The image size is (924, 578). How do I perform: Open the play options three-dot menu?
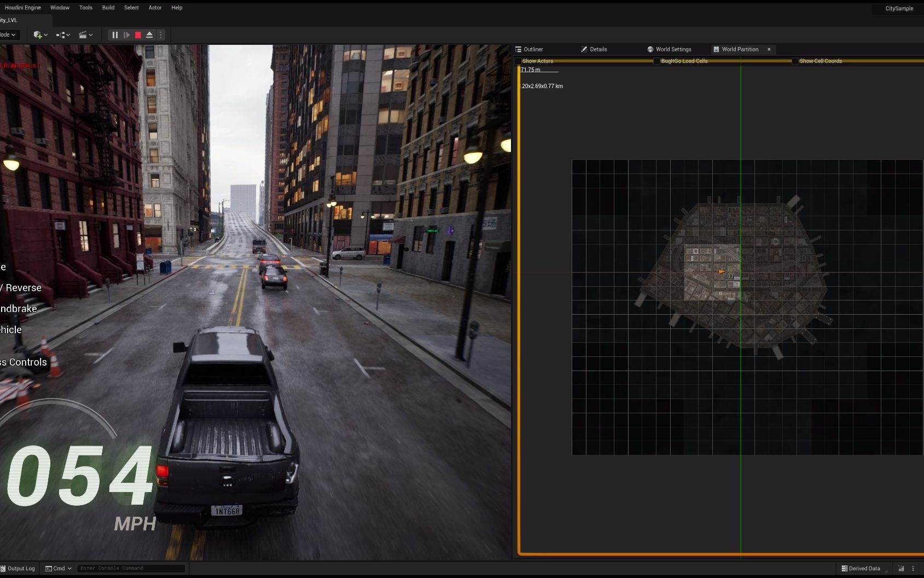161,35
